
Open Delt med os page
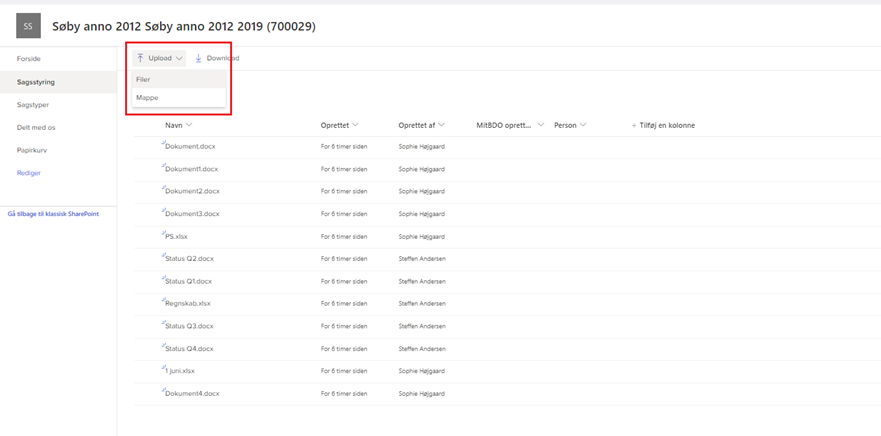point(36,127)
